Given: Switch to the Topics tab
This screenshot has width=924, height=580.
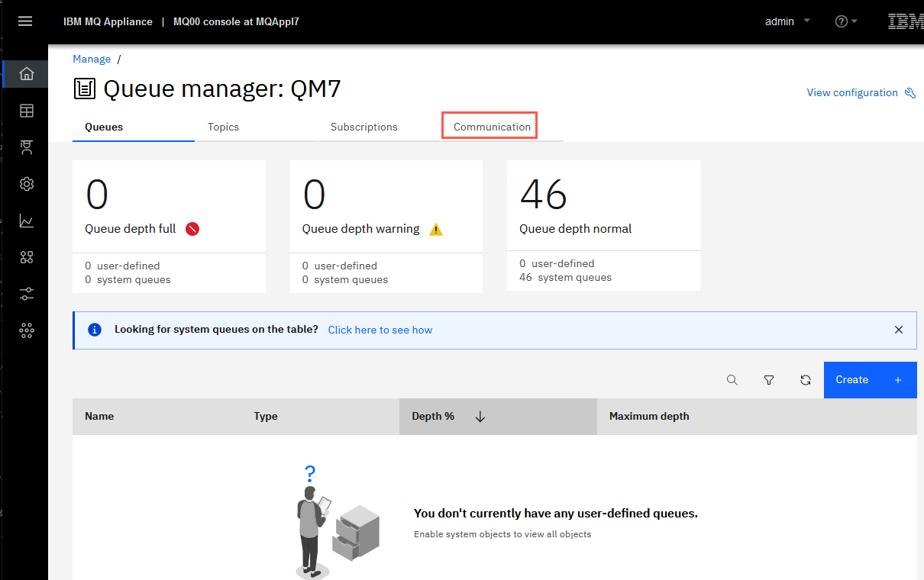Looking at the screenshot, I should pyautogui.click(x=256, y=127).
